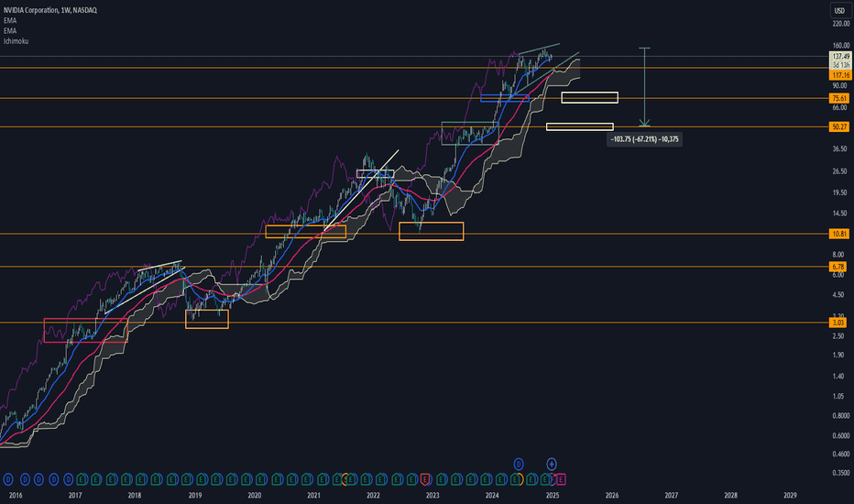Click the pink earnings marker at 2025
The height and width of the screenshot is (504, 854).
pos(561,479)
